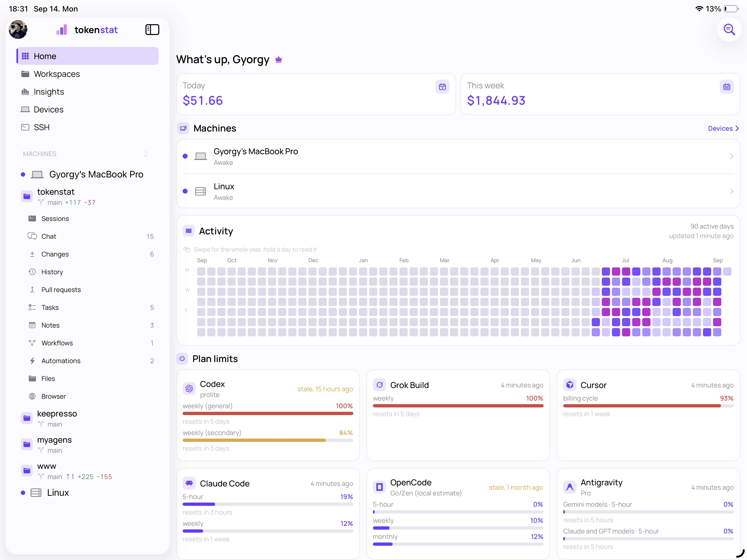Collapse Gyorgy's MacBook Pro in sidebar tree
The image size is (747, 560).
click(87, 174)
